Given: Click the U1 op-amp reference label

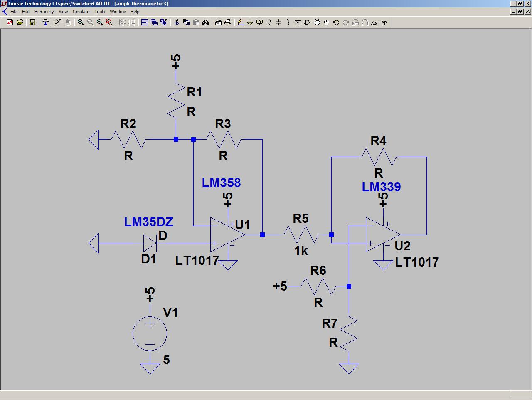Looking at the screenshot, I should tap(243, 225).
